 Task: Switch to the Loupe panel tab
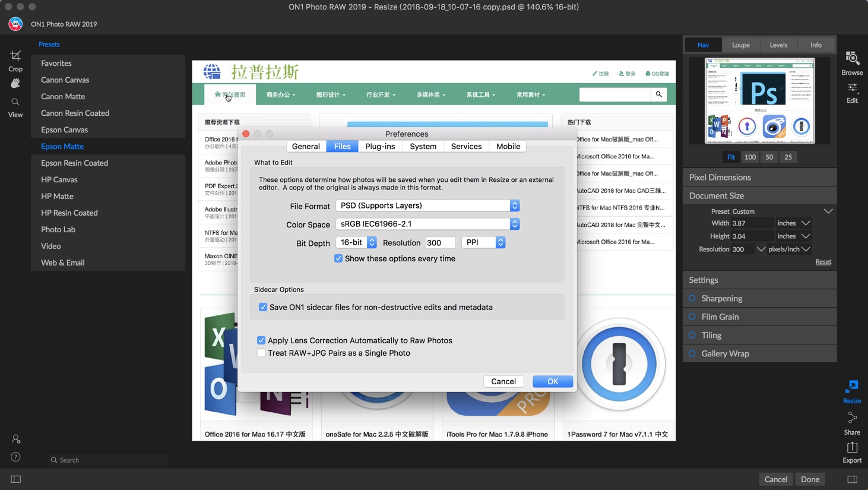741,45
